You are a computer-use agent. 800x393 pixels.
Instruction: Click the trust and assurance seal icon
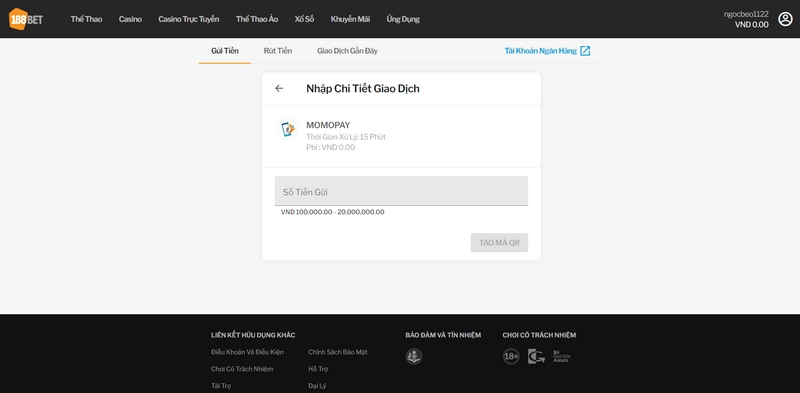point(414,356)
